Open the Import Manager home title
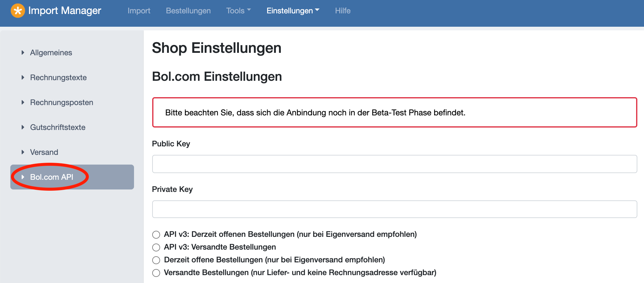Viewport: 644px width, 283px height. coord(65,11)
